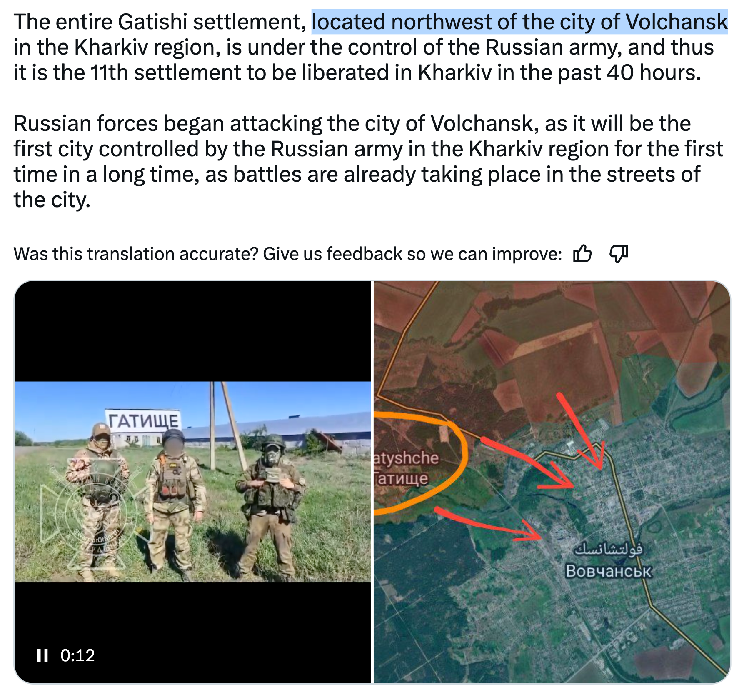Open the Vovchansk satellite map image
The height and width of the screenshot is (700, 744).
552,482
